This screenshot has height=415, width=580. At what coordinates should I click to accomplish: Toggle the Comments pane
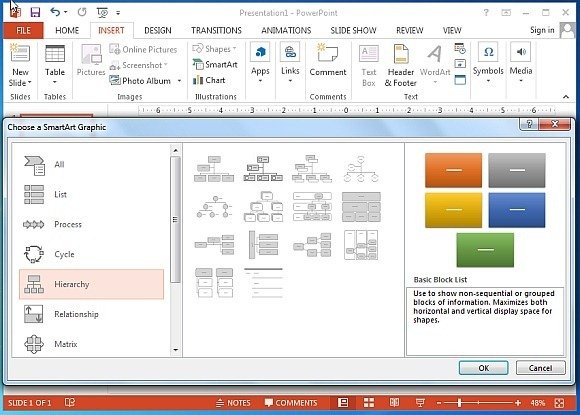[x=291, y=403]
